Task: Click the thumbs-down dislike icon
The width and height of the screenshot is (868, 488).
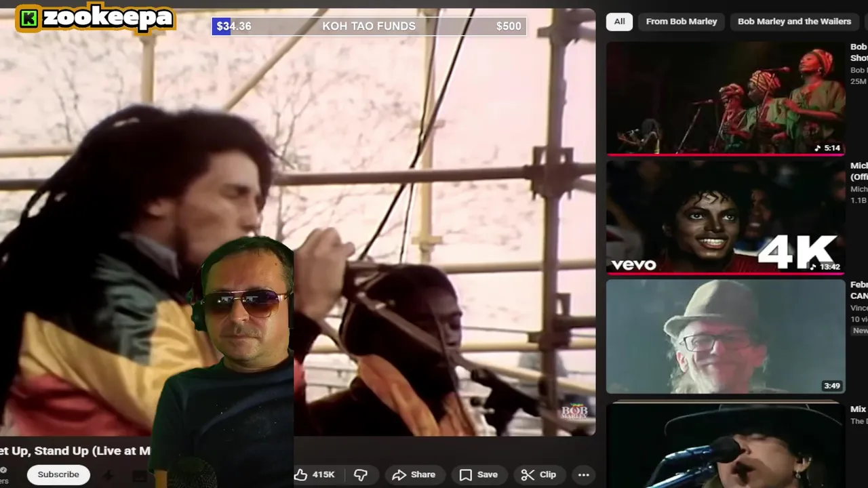Action: pyautogui.click(x=361, y=474)
